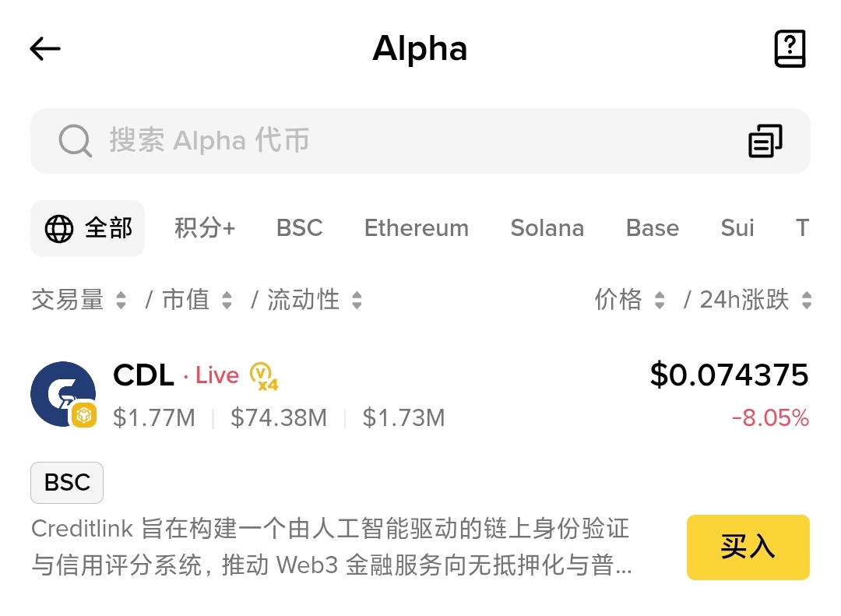Image resolution: width=841 pixels, height=616 pixels.
Task: Tap the search magnifier icon
Action: [76, 141]
